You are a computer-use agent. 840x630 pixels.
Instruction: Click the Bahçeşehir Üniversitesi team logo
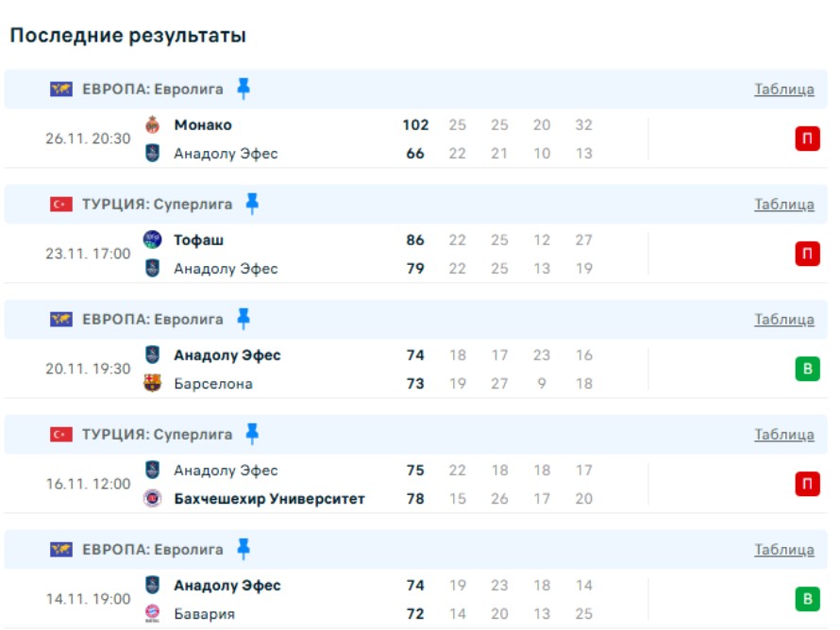coord(152,499)
